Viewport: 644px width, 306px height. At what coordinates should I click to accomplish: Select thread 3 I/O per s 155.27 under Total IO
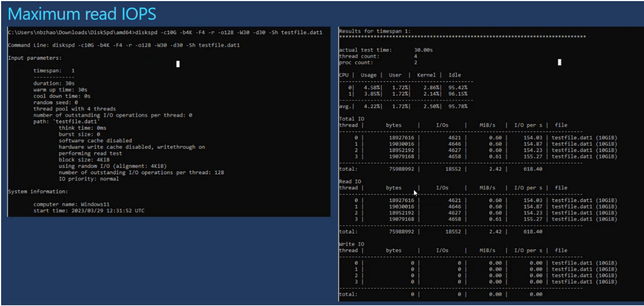click(x=533, y=157)
